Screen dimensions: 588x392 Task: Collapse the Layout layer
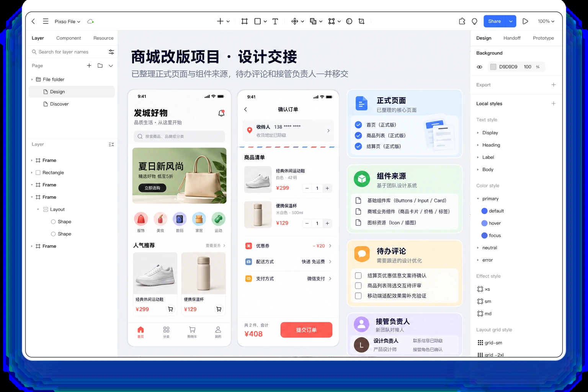tap(38, 209)
